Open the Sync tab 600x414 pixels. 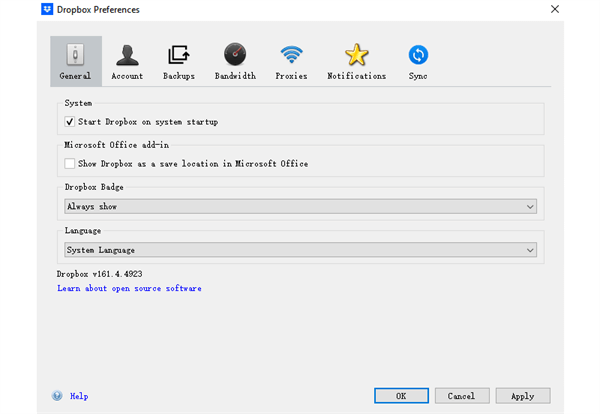pyautogui.click(x=418, y=61)
